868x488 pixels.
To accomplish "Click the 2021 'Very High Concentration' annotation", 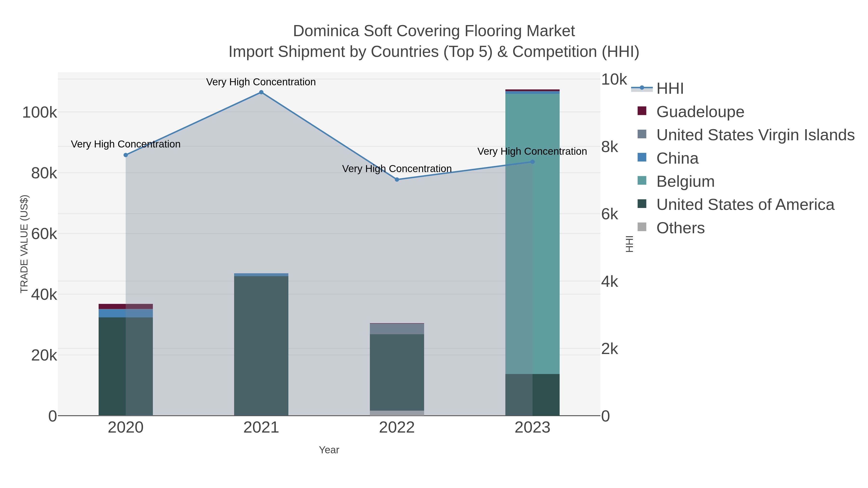I will click(261, 82).
